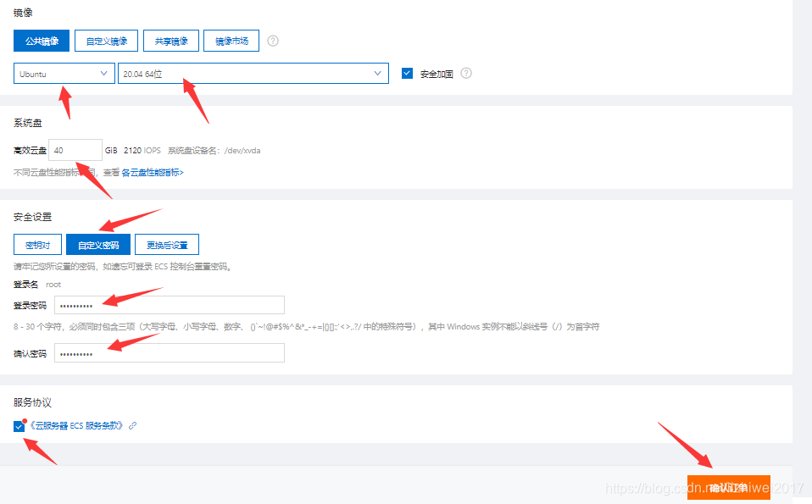
Task: Click the root login name text
Action: [53, 285]
